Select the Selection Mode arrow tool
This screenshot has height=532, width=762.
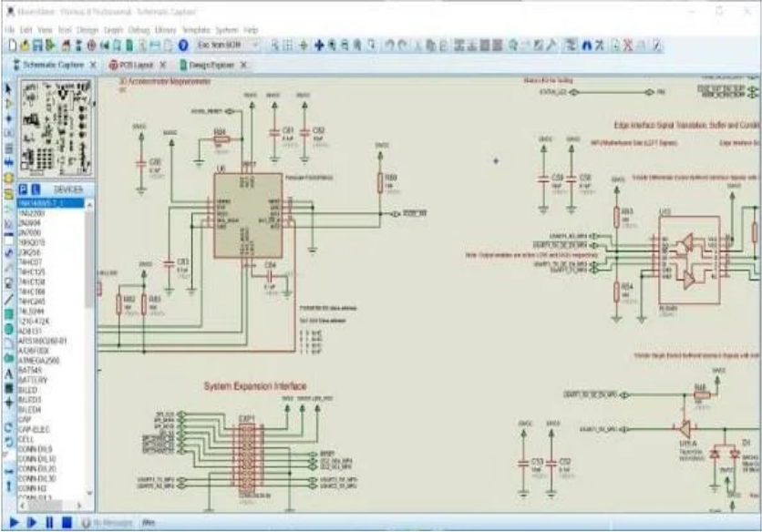pos(8,89)
